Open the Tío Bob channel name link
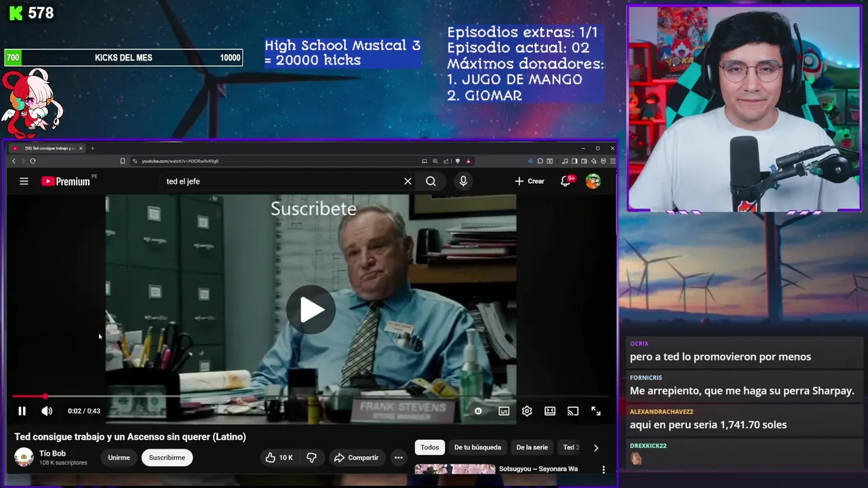Viewport: 868px width, 488px height. point(53,453)
